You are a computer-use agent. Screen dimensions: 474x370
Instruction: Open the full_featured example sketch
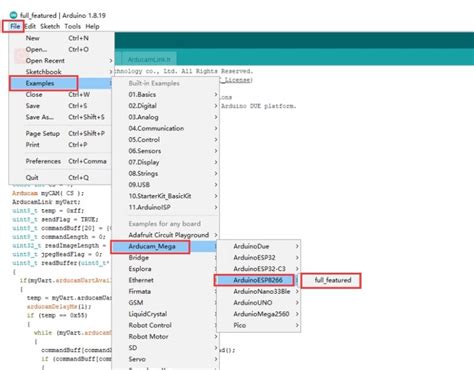click(x=332, y=280)
